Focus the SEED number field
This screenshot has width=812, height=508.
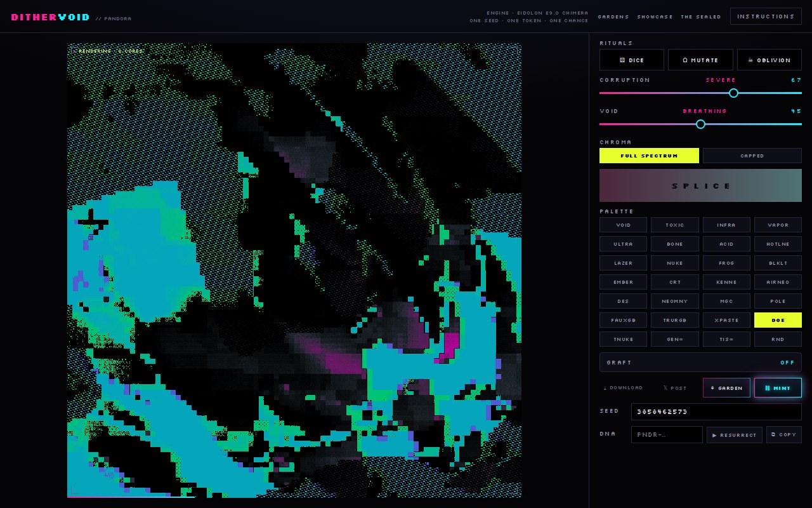(x=716, y=411)
